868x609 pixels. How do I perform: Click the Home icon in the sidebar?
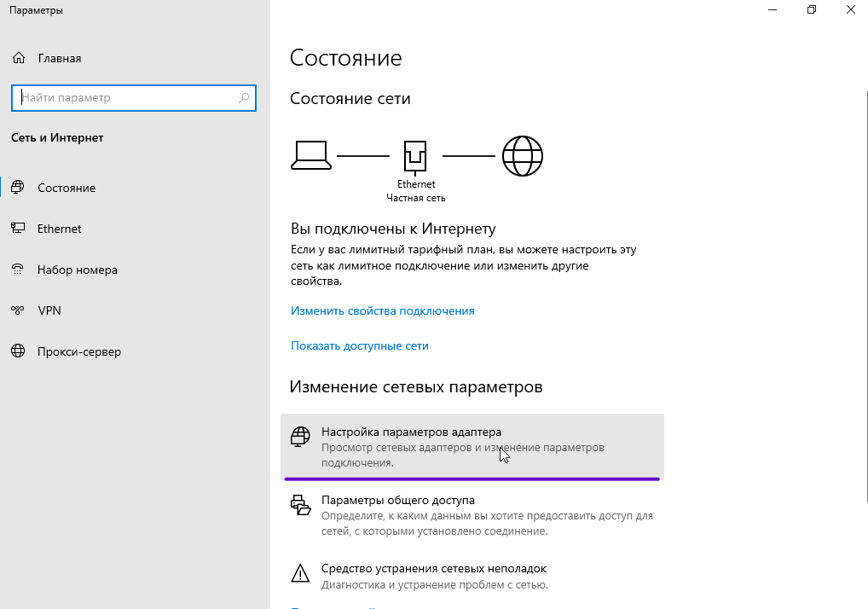[x=19, y=59]
